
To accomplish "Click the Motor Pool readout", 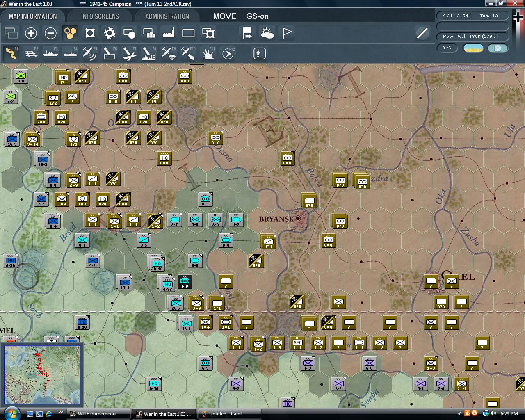I will 472,36.
